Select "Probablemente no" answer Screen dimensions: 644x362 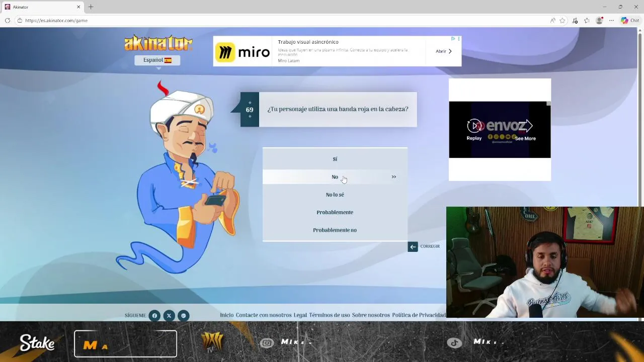click(335, 230)
